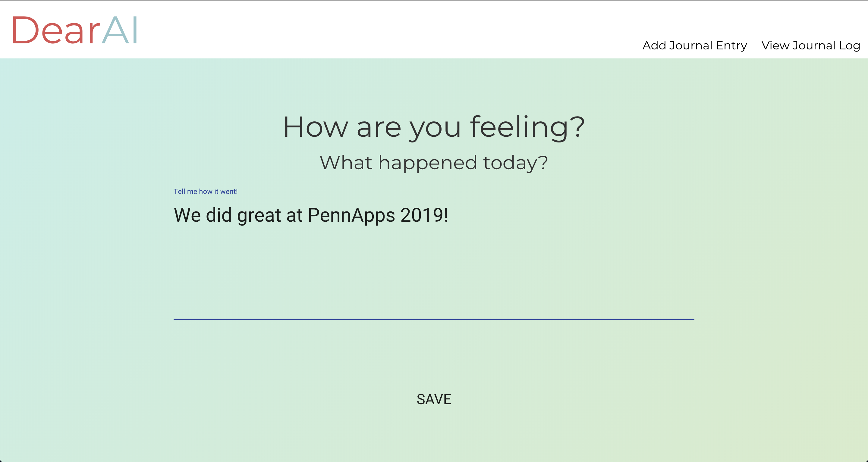868x462 pixels.
Task: Open the View Journal Log page
Action: pyautogui.click(x=810, y=45)
